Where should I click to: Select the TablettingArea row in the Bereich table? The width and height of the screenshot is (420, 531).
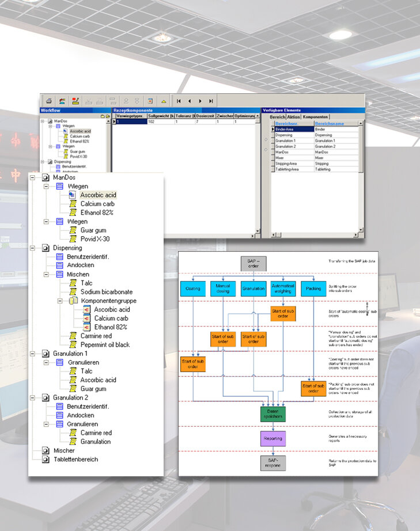[315, 169]
